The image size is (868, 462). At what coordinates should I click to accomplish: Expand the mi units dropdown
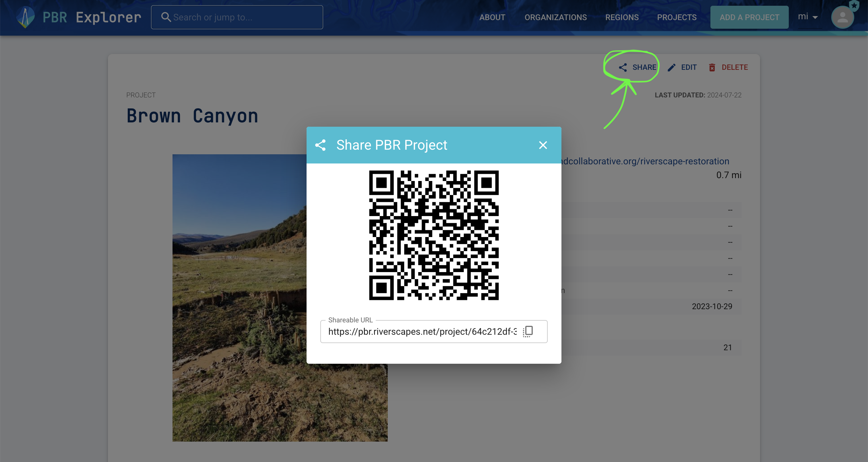[808, 17]
